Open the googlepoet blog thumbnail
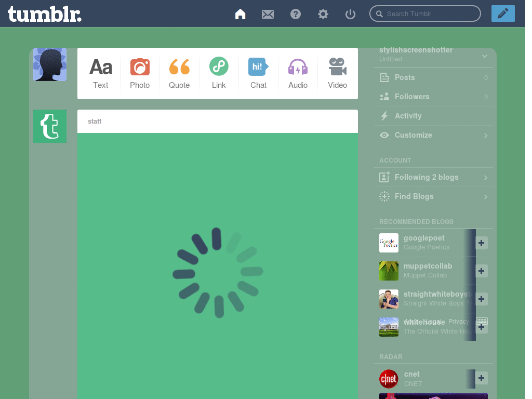 [389, 243]
